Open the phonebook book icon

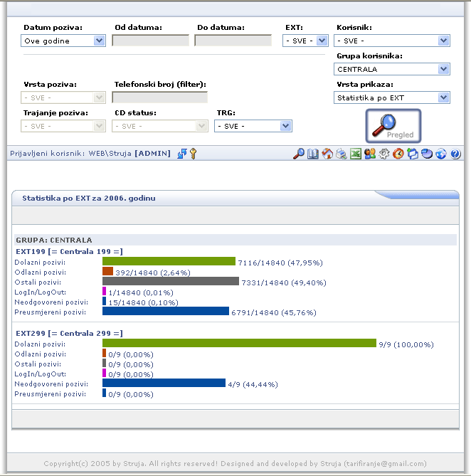point(312,154)
